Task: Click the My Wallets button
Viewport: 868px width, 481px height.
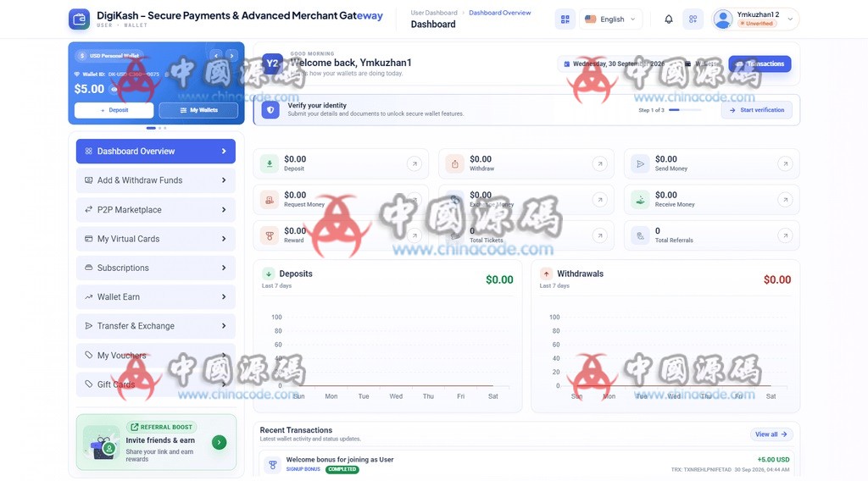Action: point(198,110)
